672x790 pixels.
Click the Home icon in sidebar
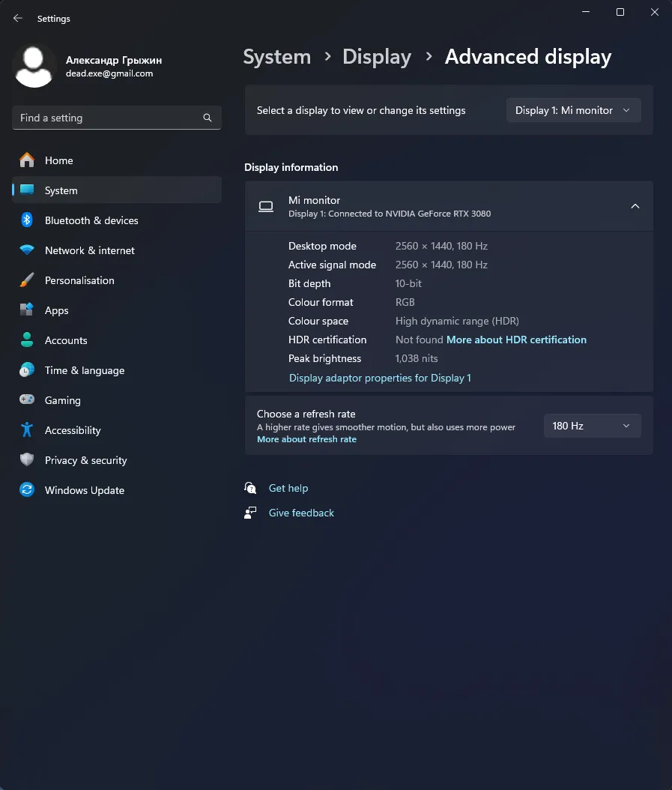[27, 160]
